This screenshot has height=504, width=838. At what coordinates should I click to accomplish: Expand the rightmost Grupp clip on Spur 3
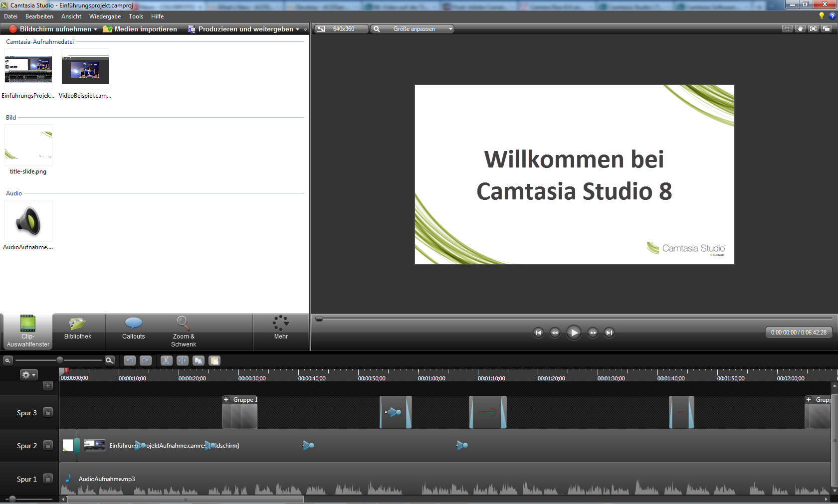coord(809,400)
